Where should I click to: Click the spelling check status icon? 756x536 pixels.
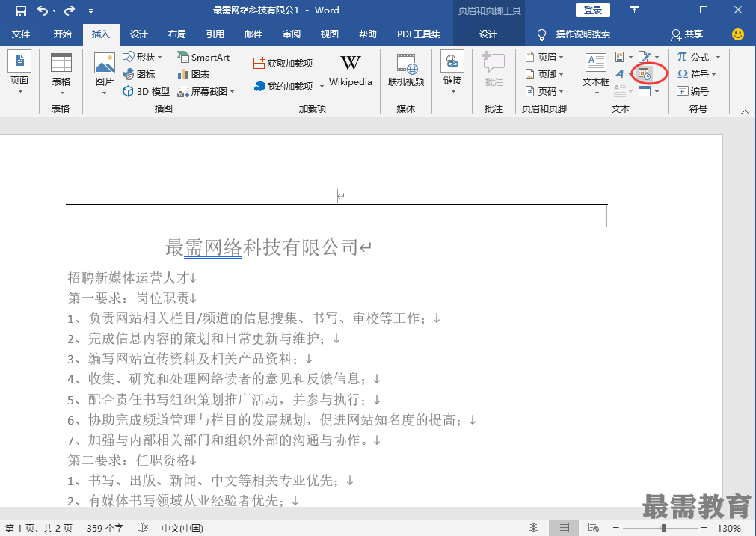pos(143,528)
